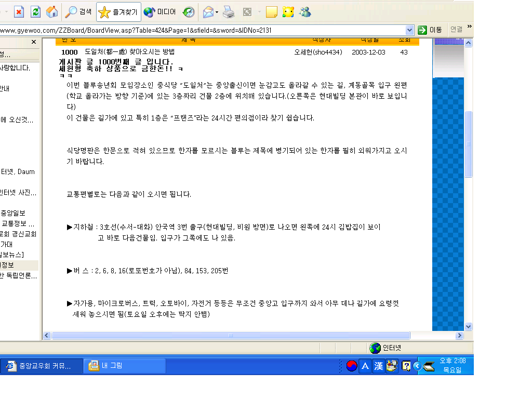Screen dimensions: 532x399
Task: Switch to the '내 그림' taskbar window
Action: [125, 366]
